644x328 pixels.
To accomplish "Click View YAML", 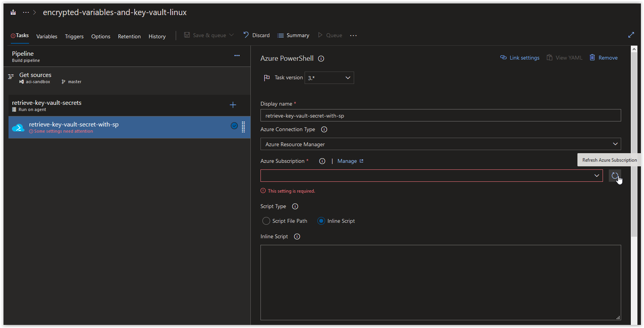I will coord(564,58).
